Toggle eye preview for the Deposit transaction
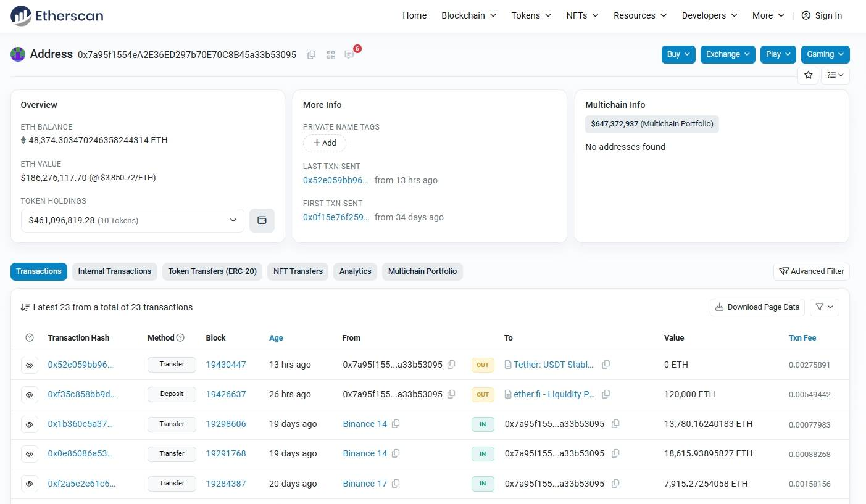 (x=29, y=395)
